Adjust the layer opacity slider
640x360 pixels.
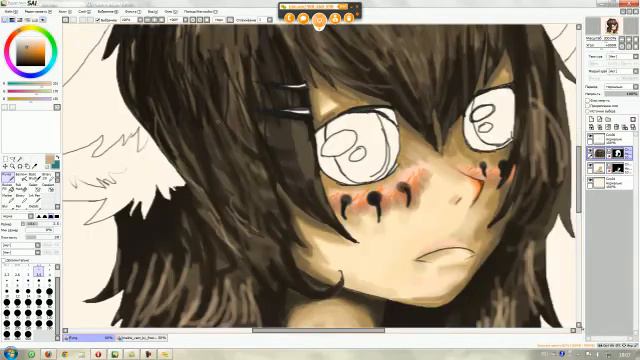pos(621,94)
